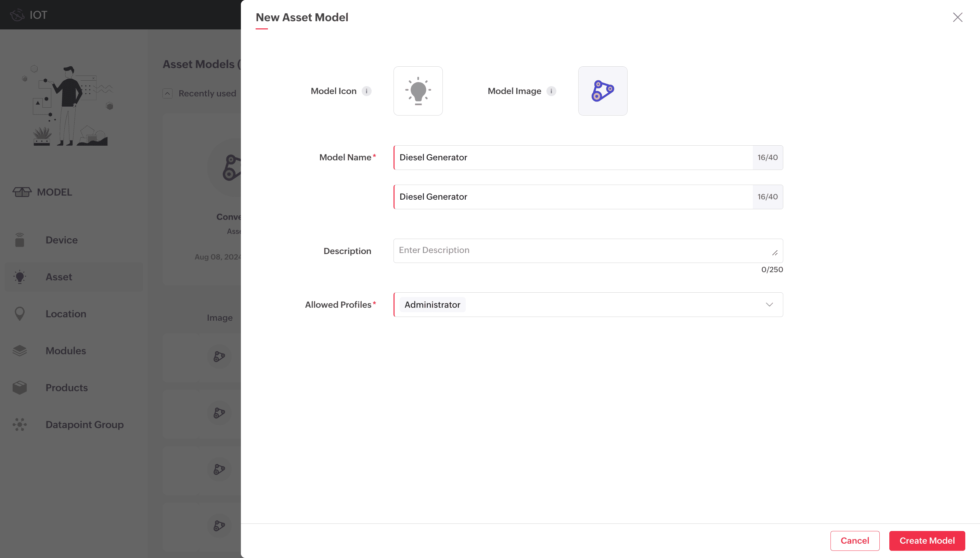Select the Administrator profile tag
The image size is (980, 558).
coord(432,305)
